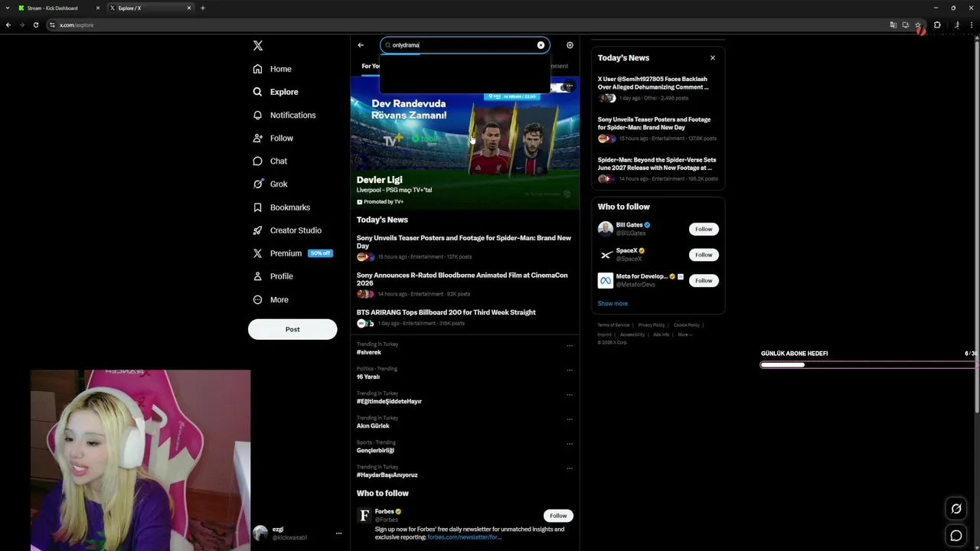Click Show more under Who to follow
Screen dimensions: 980x551
pyautogui.click(x=612, y=304)
